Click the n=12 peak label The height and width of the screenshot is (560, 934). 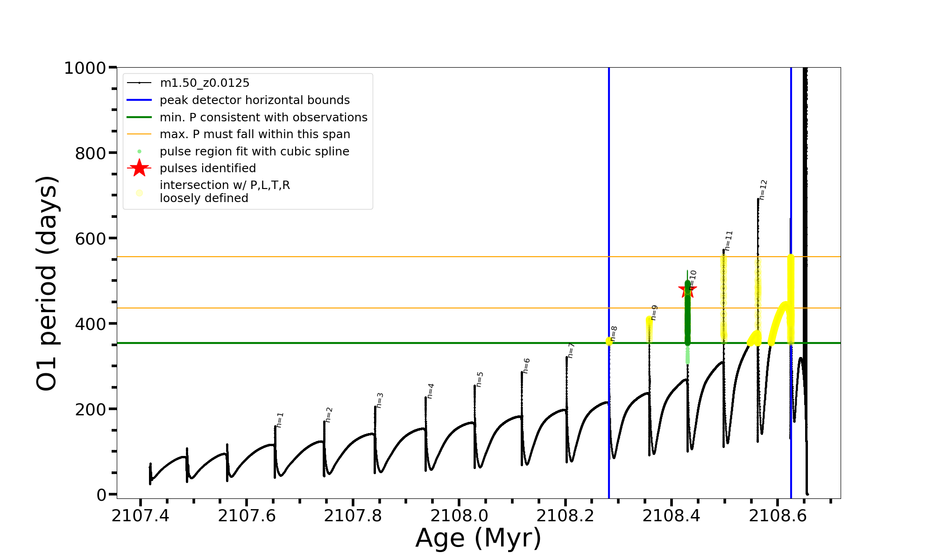coord(763,190)
